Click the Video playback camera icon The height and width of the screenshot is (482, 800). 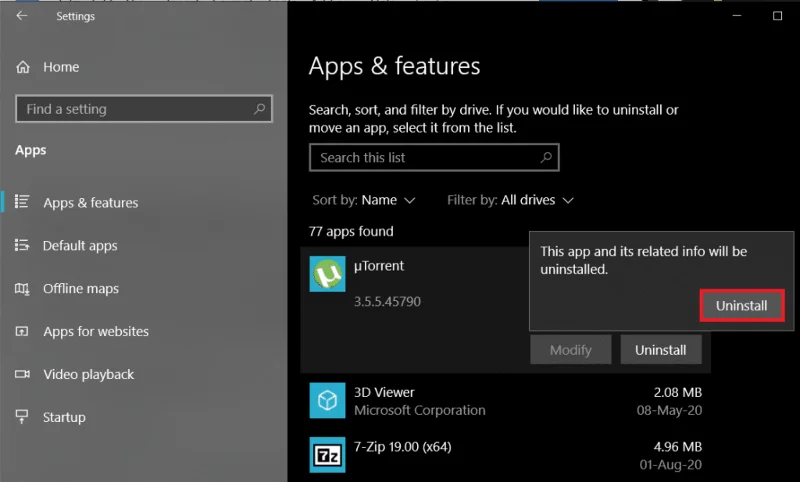[22, 374]
